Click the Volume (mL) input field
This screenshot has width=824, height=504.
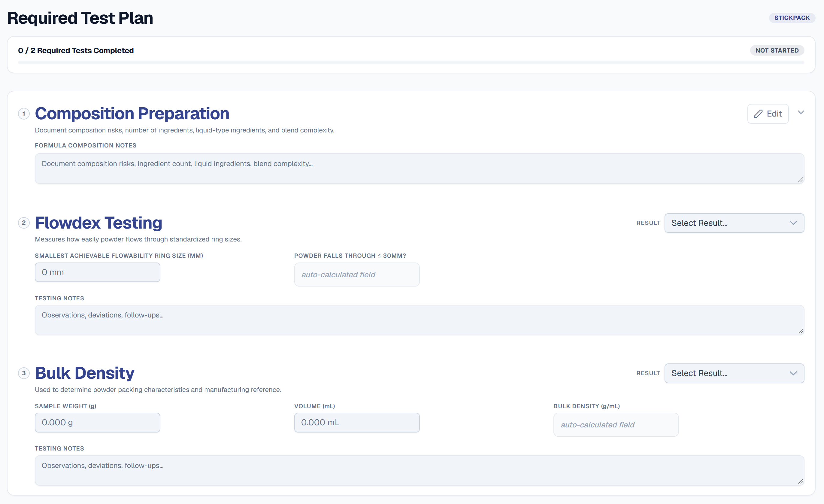point(357,422)
